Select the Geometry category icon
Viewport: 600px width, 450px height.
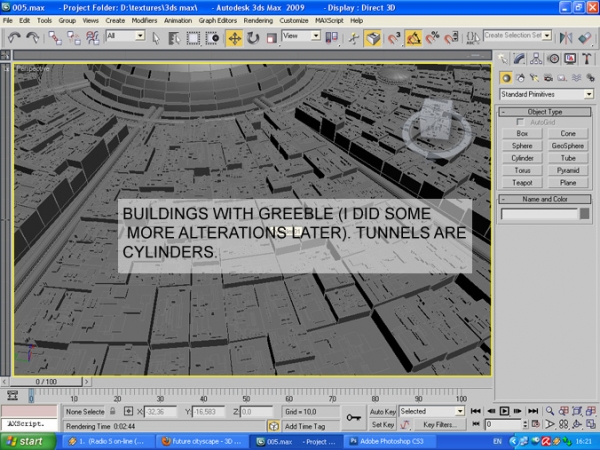click(506, 78)
